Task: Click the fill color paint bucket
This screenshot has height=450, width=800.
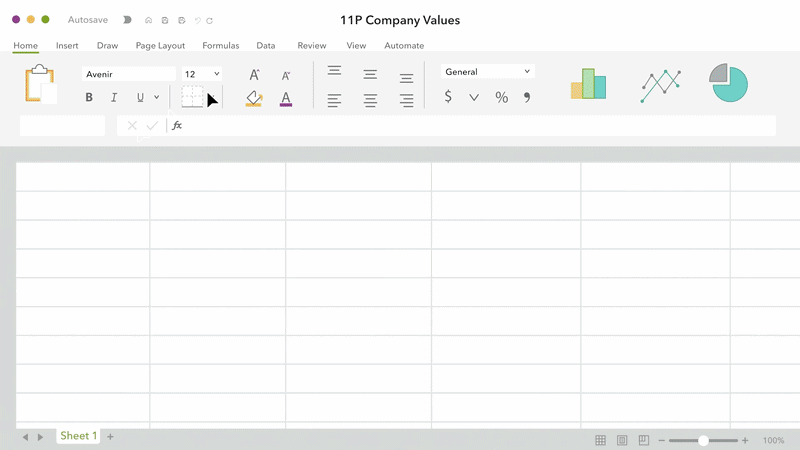Action: coord(254,98)
